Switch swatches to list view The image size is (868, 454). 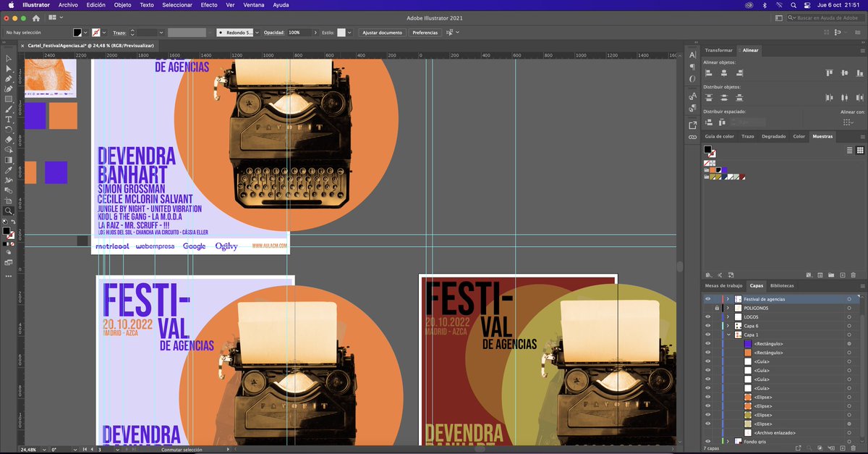851,151
